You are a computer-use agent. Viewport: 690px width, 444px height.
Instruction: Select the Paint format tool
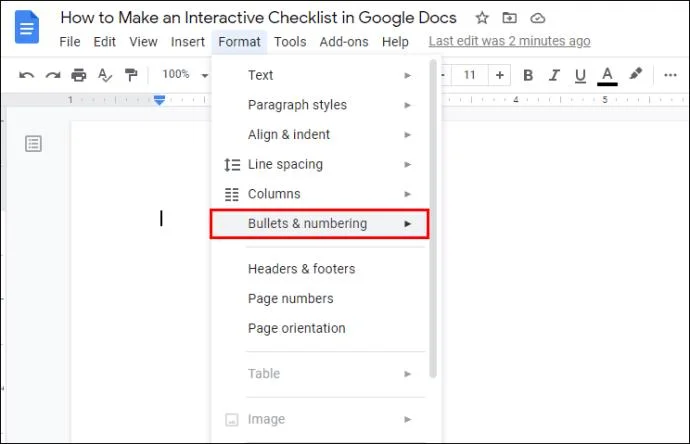click(131, 75)
